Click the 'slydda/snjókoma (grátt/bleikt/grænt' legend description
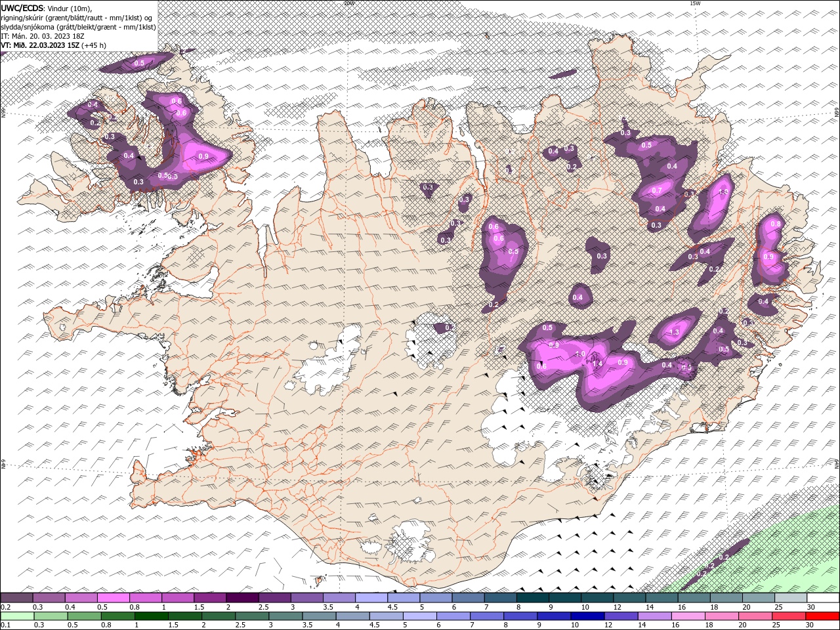 pos(58,27)
